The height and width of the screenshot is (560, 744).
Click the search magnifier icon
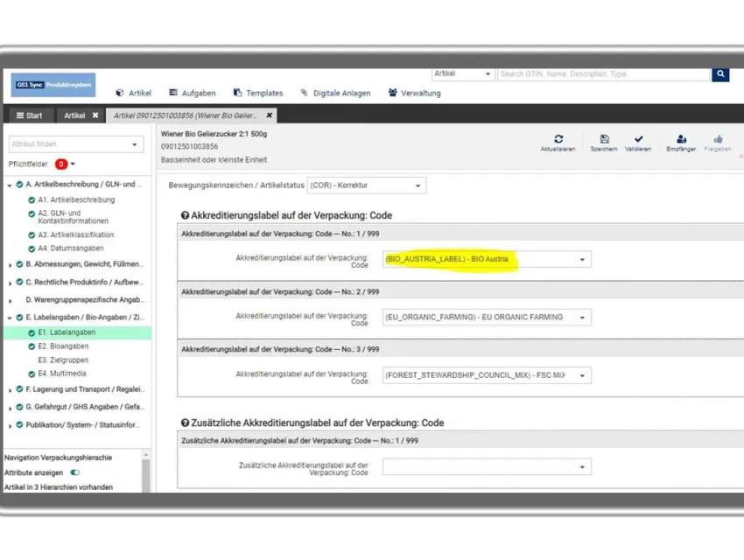(x=720, y=75)
